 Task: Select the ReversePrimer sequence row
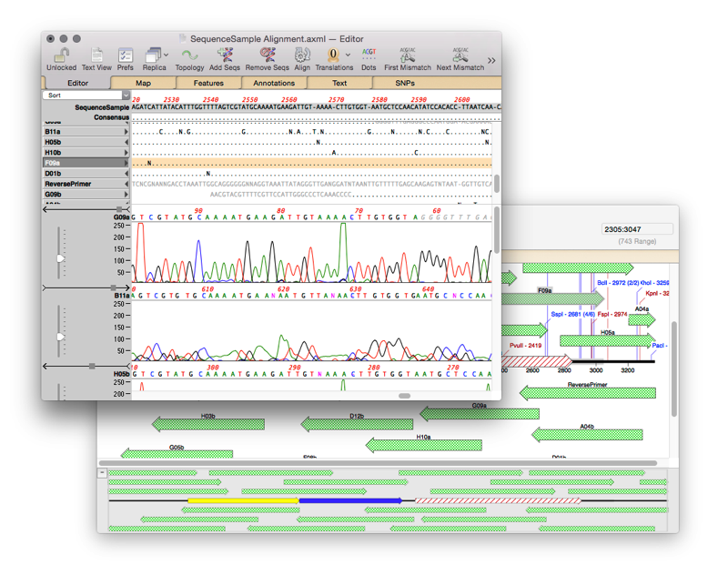pos(82,184)
